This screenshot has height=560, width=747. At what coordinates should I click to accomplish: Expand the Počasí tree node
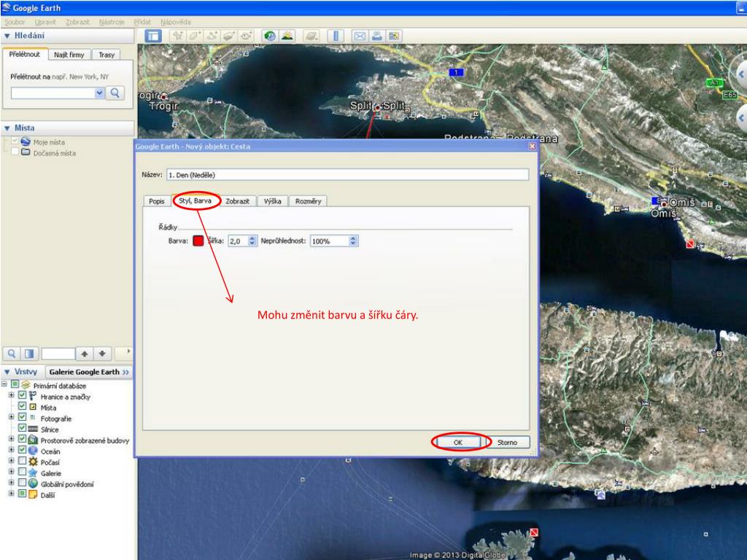(11, 461)
